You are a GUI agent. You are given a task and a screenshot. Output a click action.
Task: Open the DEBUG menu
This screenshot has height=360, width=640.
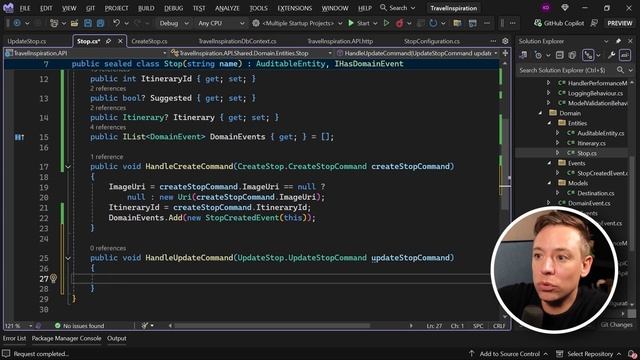pos(173,8)
